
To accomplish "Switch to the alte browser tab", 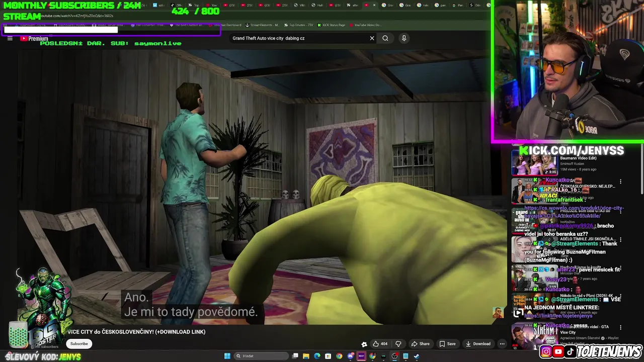I will coord(352,5).
